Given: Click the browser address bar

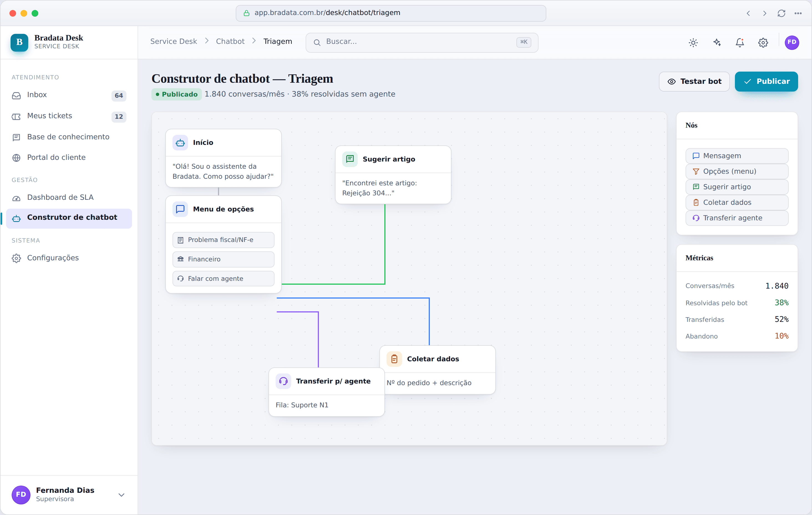Looking at the screenshot, I should 391,13.
